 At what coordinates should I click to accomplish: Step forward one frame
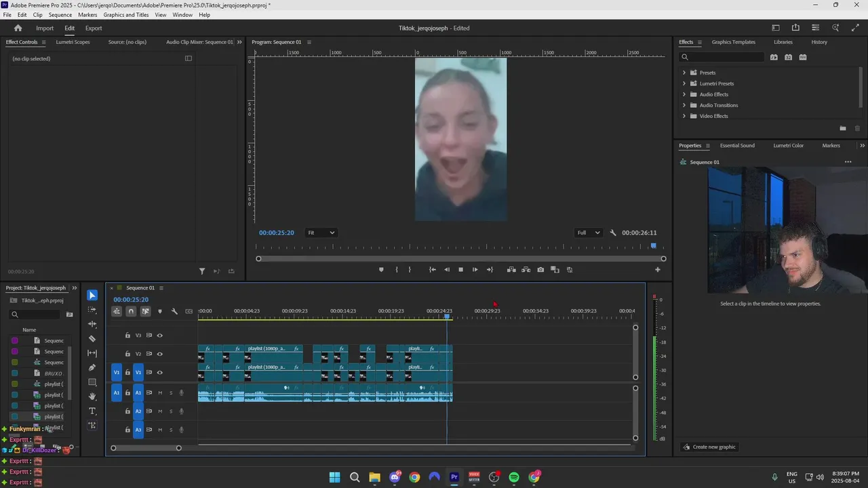pos(475,270)
